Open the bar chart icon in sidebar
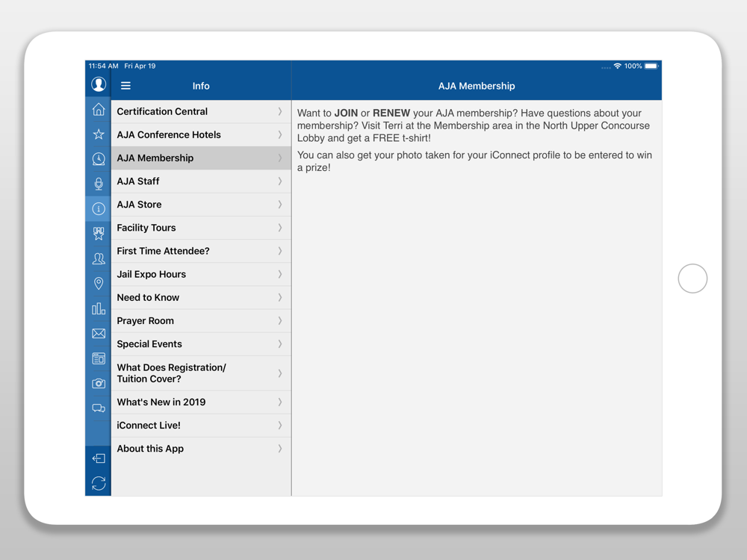The width and height of the screenshot is (747, 560). (99, 308)
